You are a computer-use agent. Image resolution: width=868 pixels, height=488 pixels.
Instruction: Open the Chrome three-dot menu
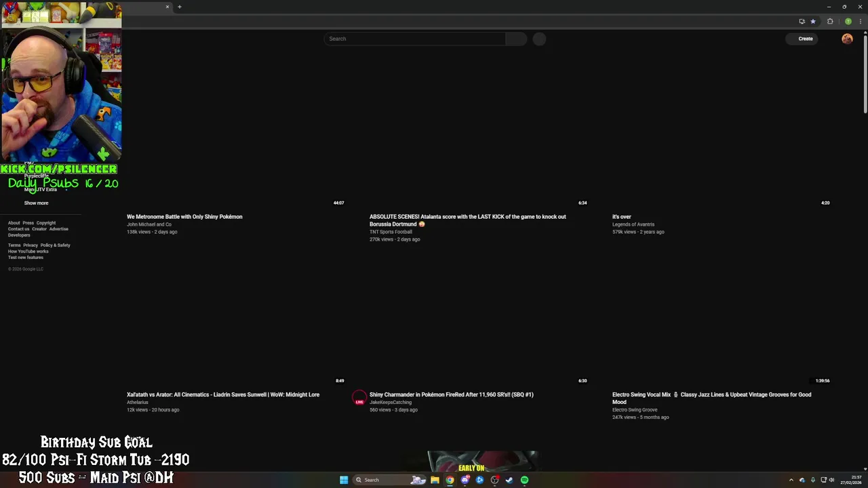(861, 21)
